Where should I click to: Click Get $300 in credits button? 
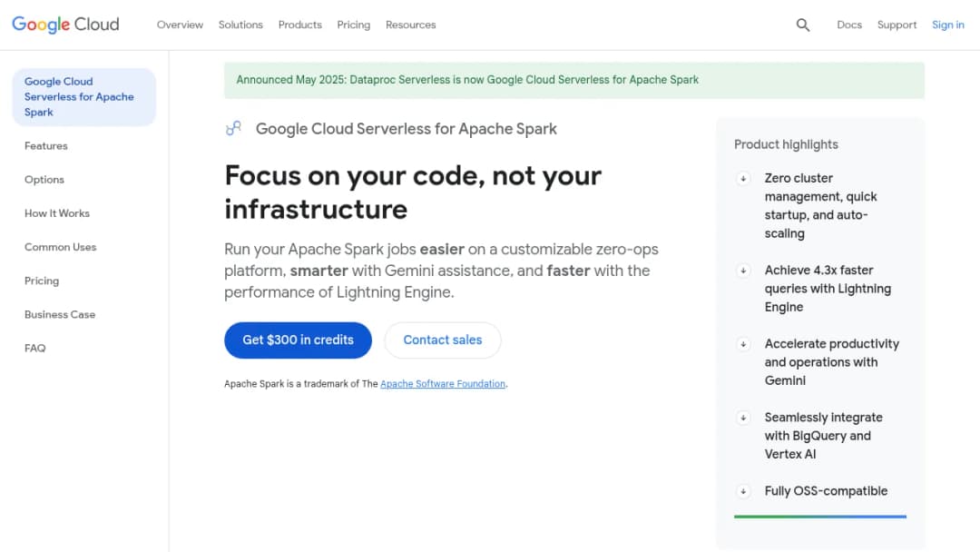[299, 340]
